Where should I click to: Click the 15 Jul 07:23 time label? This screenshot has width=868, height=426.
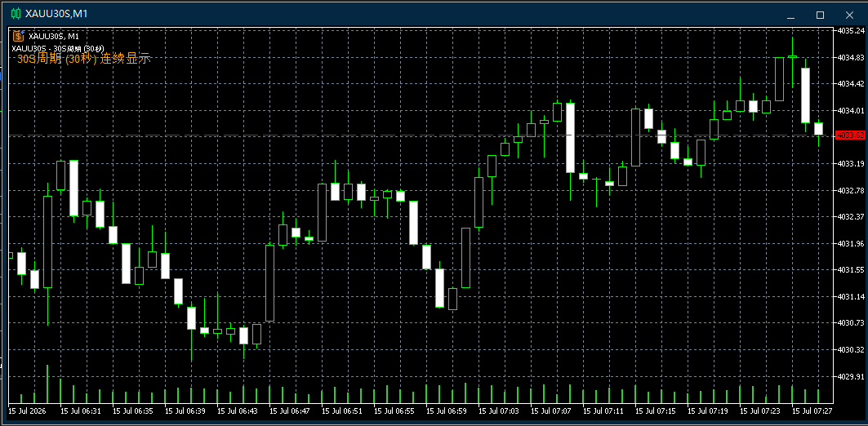click(x=760, y=411)
